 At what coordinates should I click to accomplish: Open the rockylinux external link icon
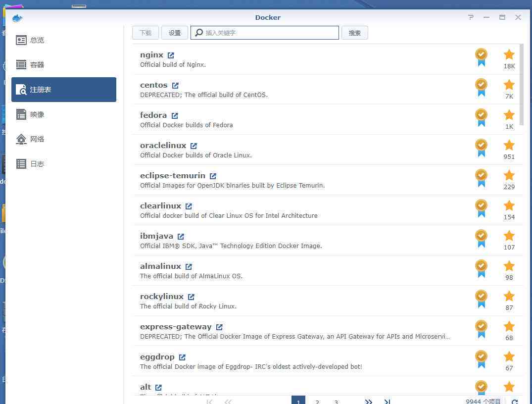191,297
